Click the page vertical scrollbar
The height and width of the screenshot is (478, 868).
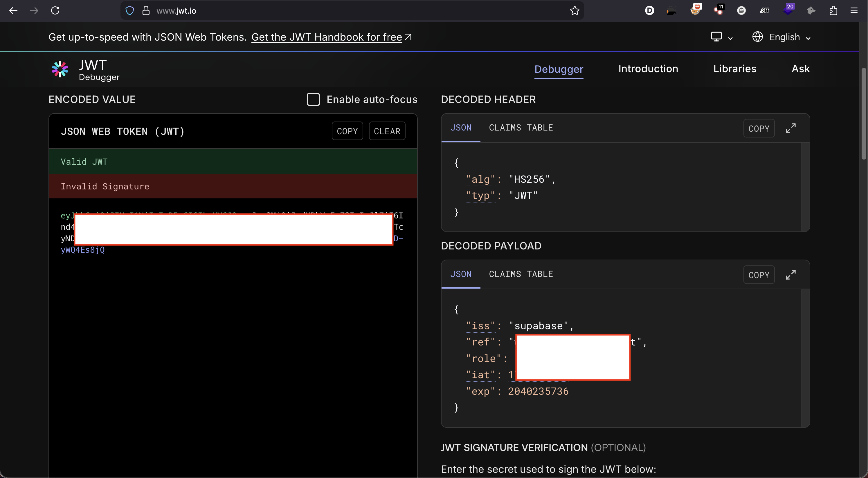coord(863,114)
